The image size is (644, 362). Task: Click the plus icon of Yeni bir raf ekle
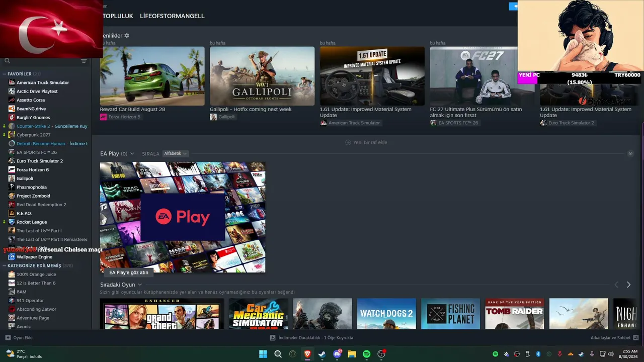[348, 142]
